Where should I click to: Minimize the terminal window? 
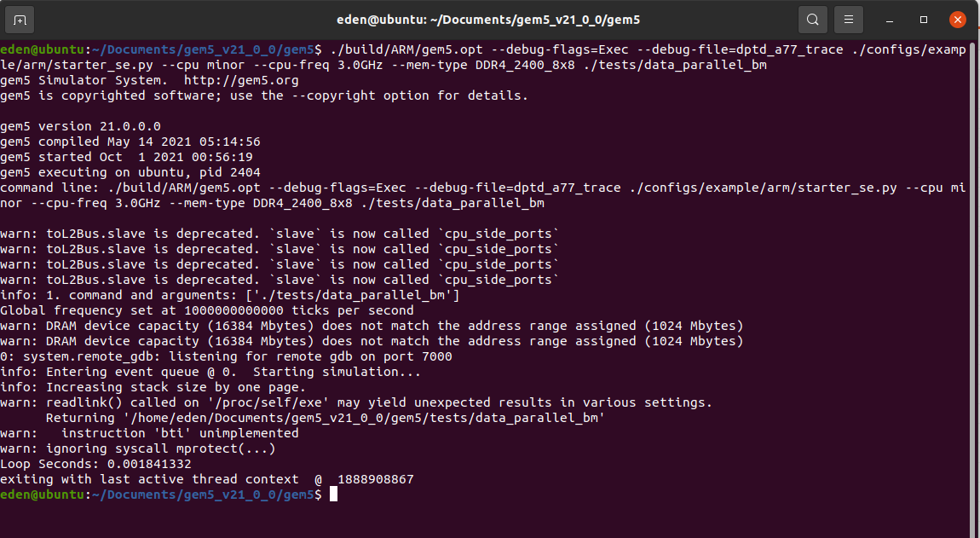pyautogui.click(x=890, y=20)
